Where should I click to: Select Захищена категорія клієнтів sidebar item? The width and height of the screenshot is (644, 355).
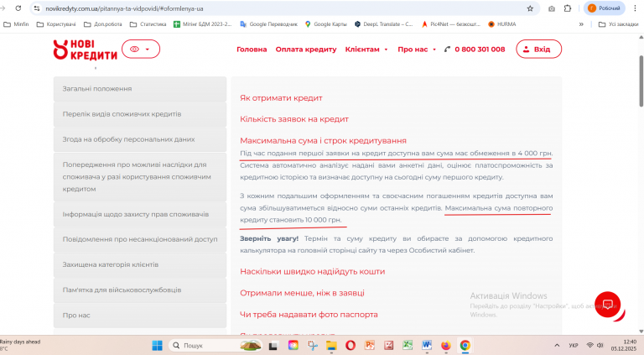140,264
